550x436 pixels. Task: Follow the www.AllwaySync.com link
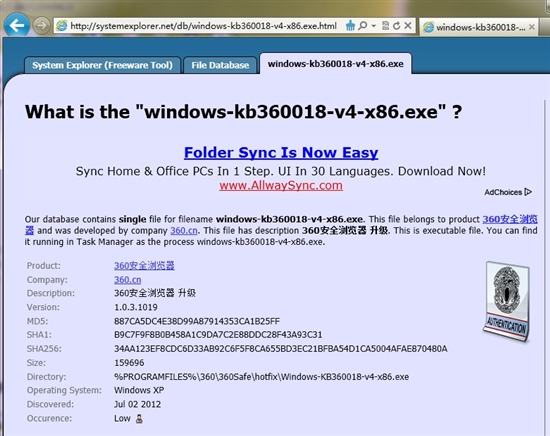pos(281,185)
